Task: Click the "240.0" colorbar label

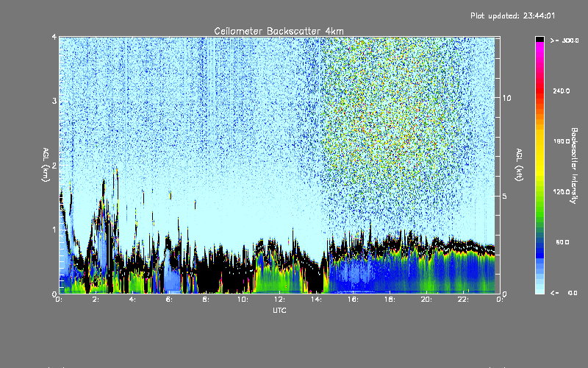Action: tap(562, 91)
